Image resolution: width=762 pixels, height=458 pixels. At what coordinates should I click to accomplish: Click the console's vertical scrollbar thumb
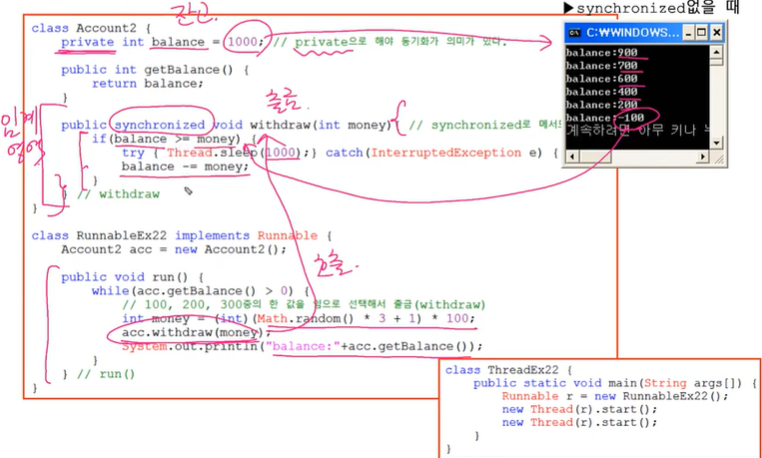tap(716, 62)
